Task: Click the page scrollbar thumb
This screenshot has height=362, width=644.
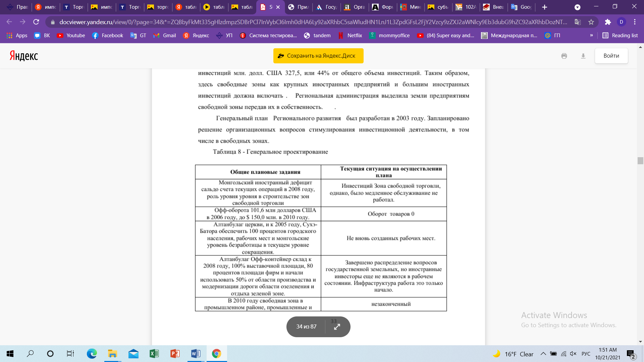Action: point(640,161)
